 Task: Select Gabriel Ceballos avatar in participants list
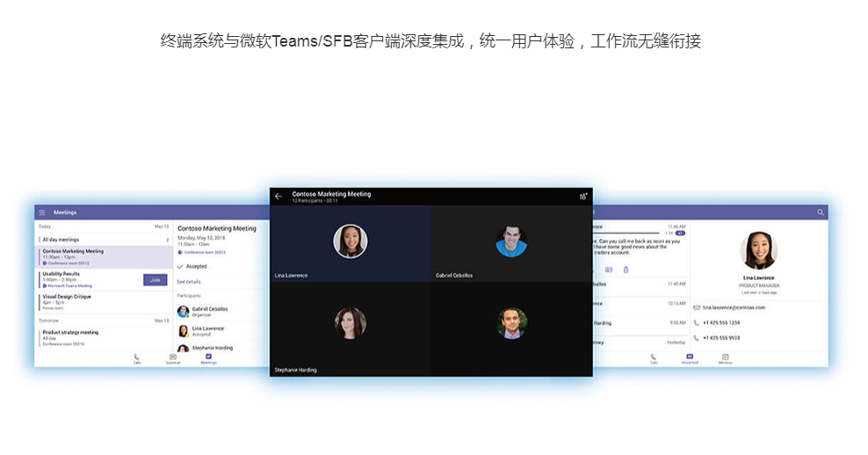click(184, 312)
